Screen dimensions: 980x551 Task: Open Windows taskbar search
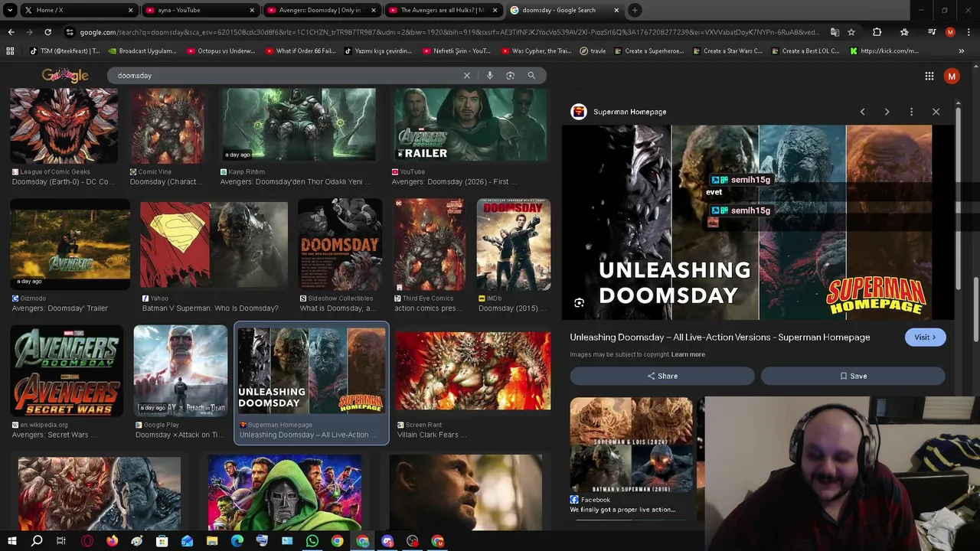click(37, 541)
